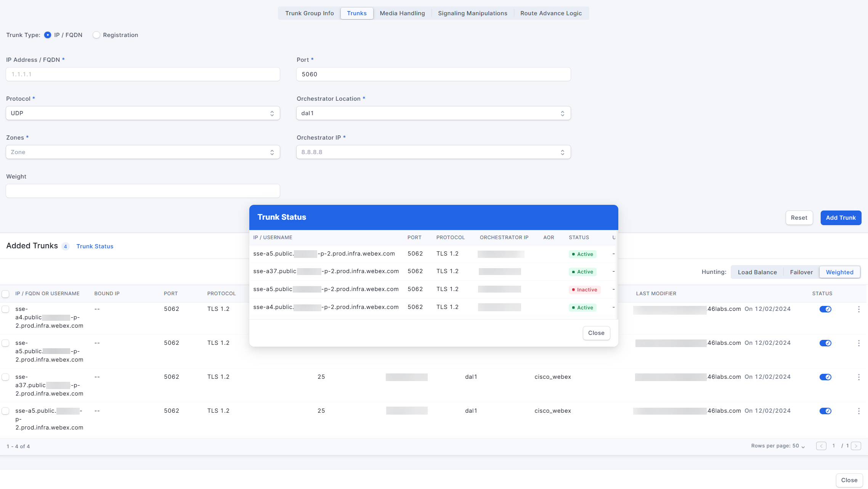Switch to Media Handling tab
Screen dimensions: 868x489
(x=402, y=13)
